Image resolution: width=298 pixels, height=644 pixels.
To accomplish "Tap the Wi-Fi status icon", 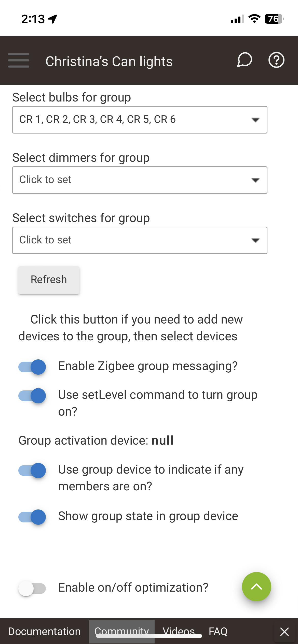I will click(x=254, y=19).
